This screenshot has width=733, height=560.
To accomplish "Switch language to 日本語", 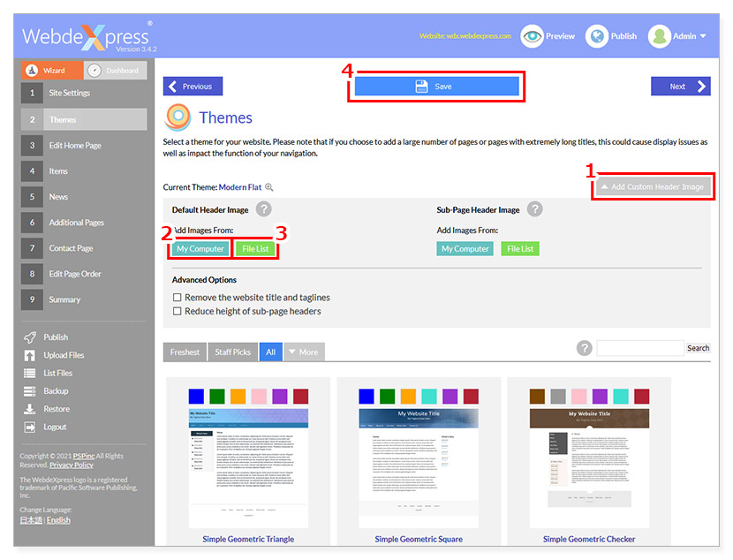I will tap(31, 520).
